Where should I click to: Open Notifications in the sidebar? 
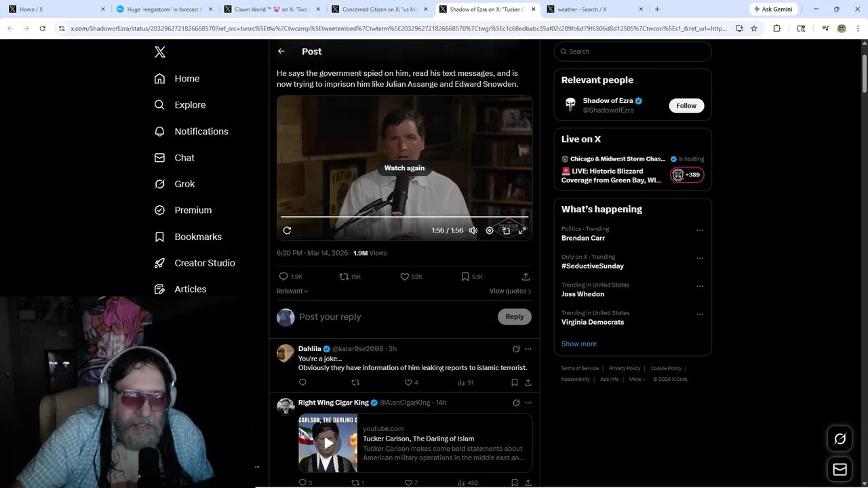coord(191,131)
